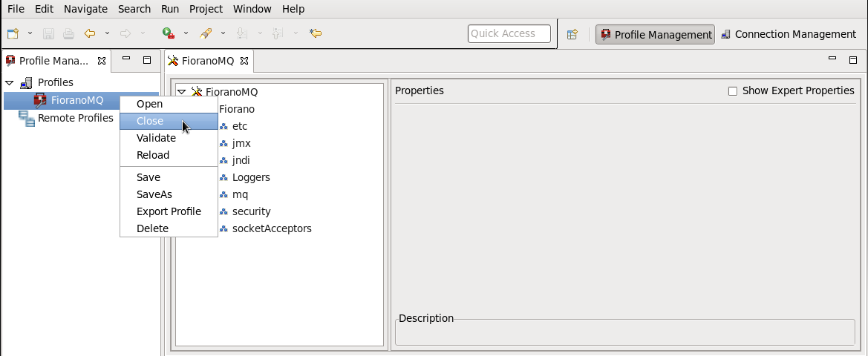The image size is (868, 356).
Task: Minimize the Profile Management view panel
Action: coord(127,60)
